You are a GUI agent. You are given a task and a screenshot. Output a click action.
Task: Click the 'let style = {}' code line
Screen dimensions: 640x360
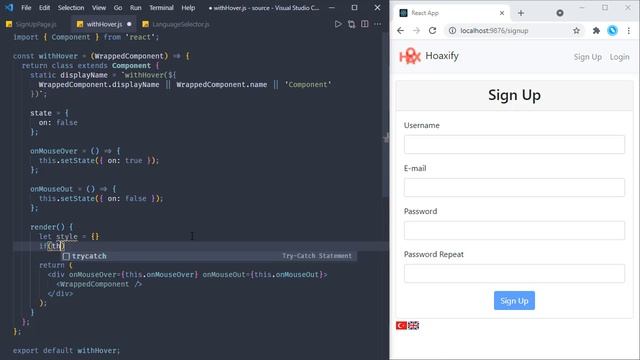(69, 236)
